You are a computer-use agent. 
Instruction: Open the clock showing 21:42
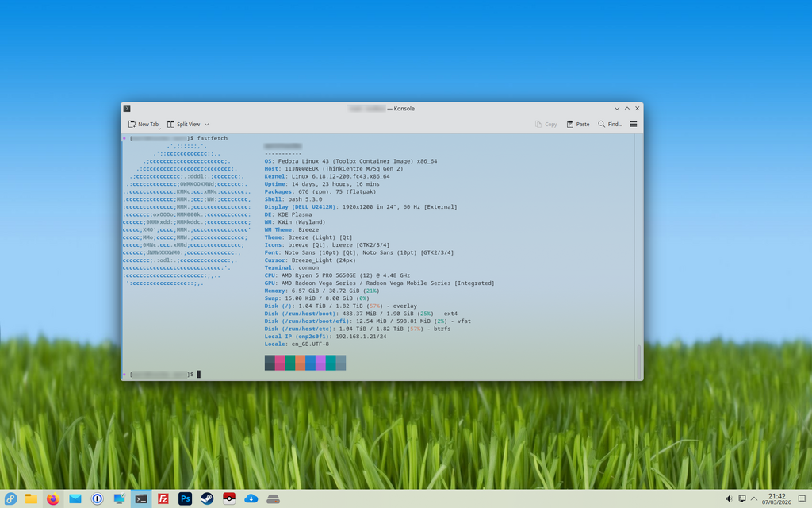pyautogui.click(x=776, y=498)
